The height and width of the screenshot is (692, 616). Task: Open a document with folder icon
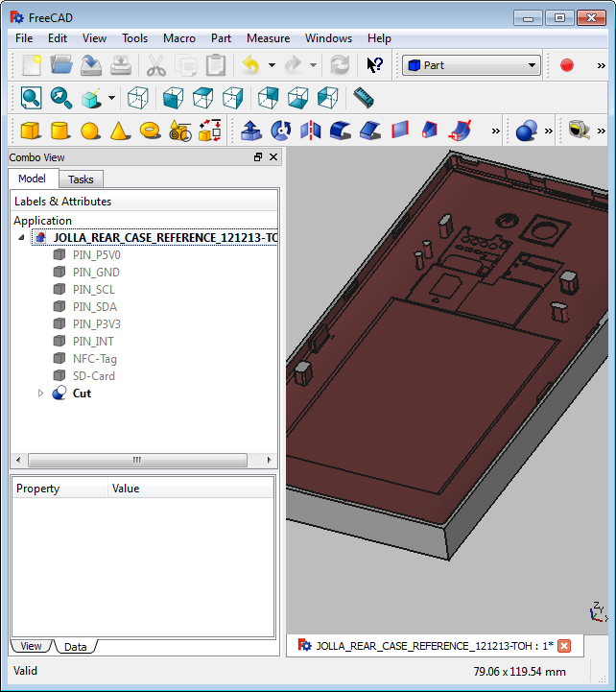coord(60,65)
